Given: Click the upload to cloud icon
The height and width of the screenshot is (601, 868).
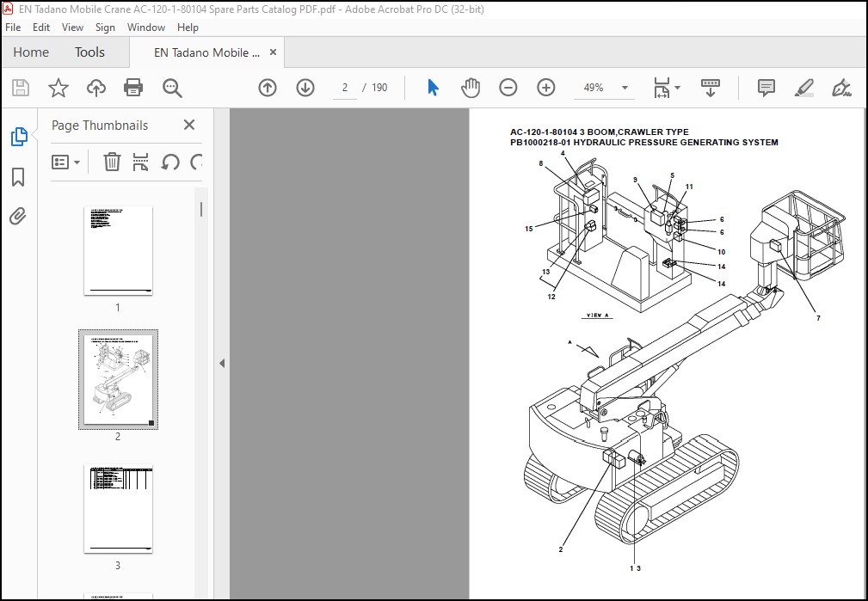Looking at the screenshot, I should [96, 88].
